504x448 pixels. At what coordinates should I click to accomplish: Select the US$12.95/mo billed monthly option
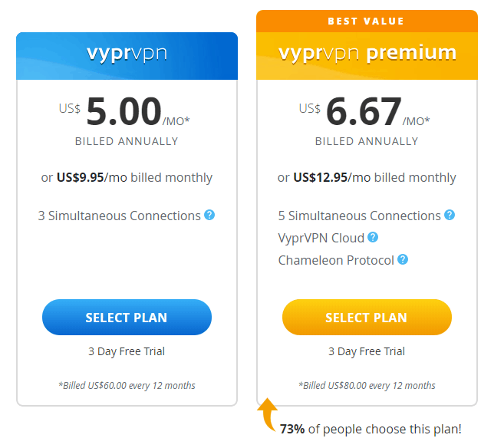(367, 177)
